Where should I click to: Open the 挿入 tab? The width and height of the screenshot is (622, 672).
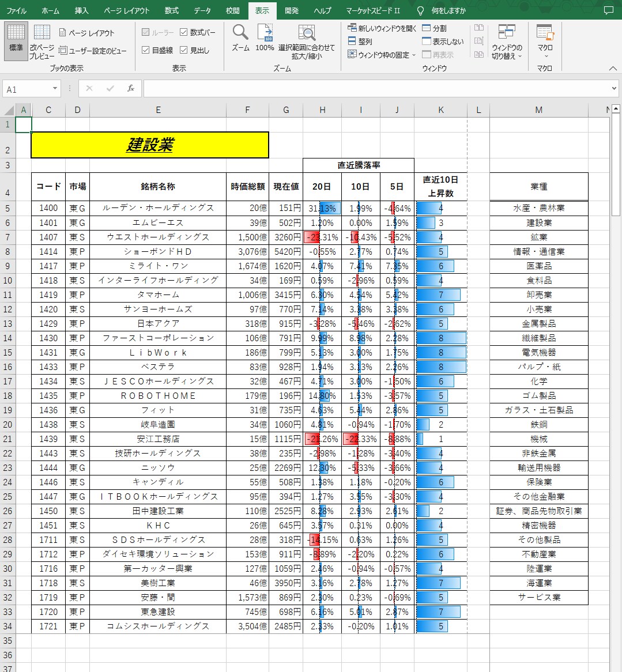pyautogui.click(x=81, y=11)
